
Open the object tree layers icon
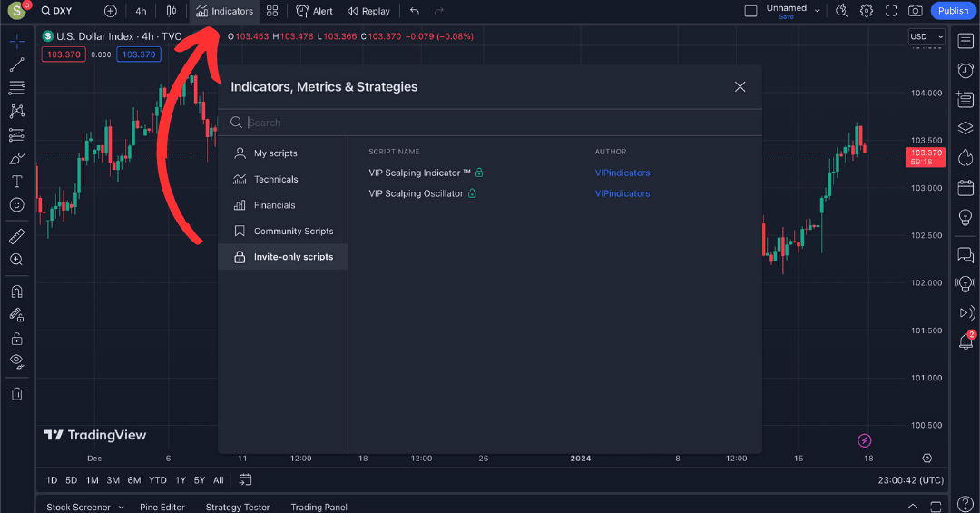[x=965, y=128]
